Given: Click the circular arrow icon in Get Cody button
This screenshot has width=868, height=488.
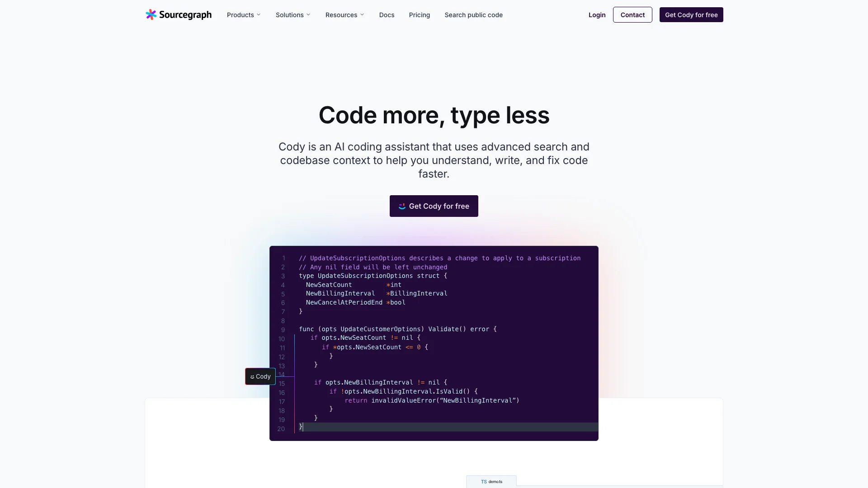Looking at the screenshot, I should [402, 206].
